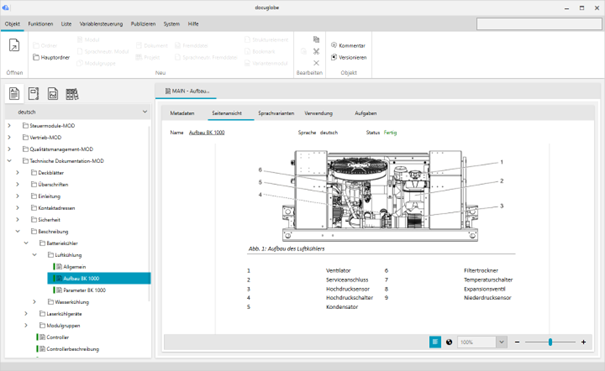
Task: Select the MAIN - Aufbau document tab
Action: pyautogui.click(x=187, y=91)
